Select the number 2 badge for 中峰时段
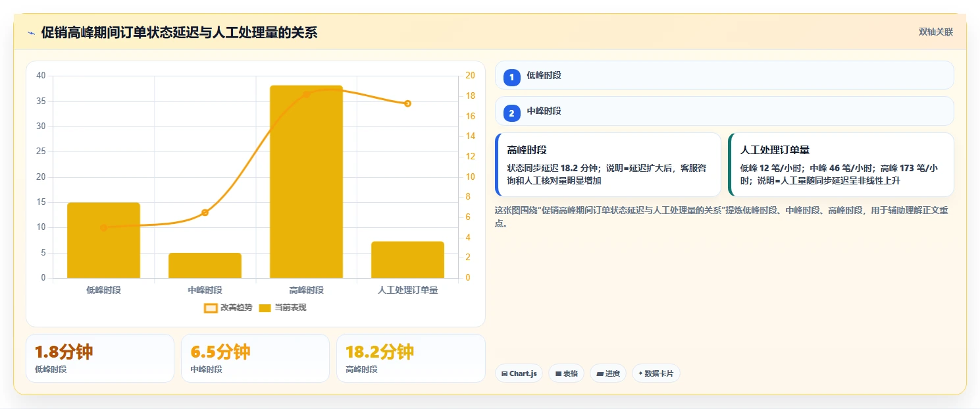Screen dimensions: 980x409 [x=512, y=113]
